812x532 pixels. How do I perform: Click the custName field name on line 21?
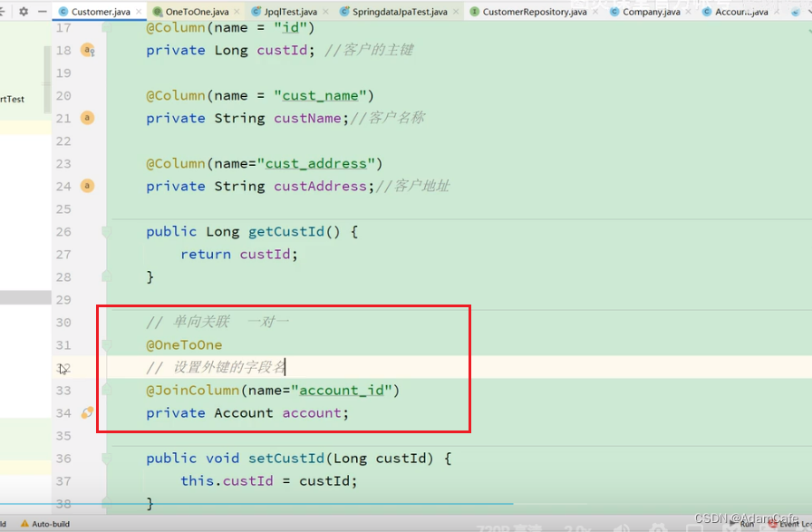(x=307, y=119)
